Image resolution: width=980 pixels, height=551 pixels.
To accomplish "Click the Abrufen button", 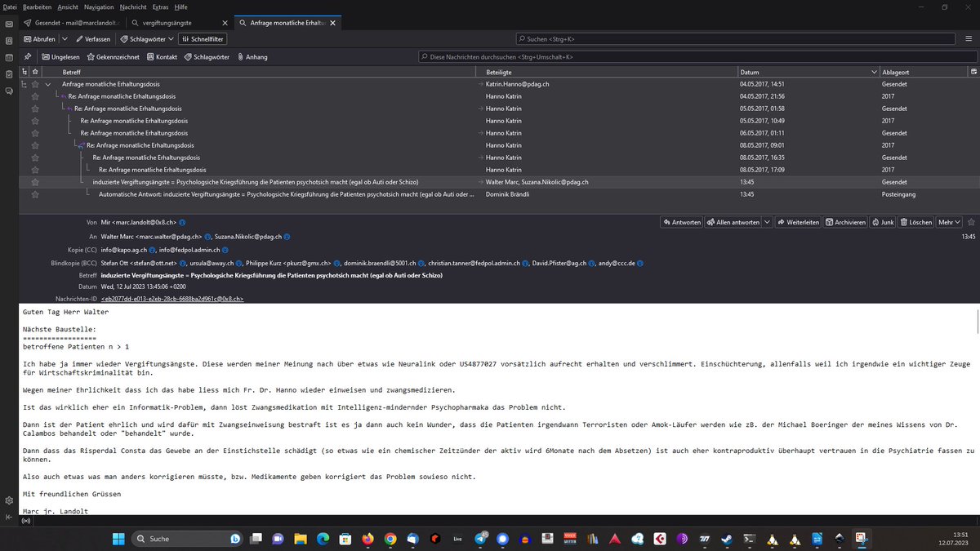I will (39, 39).
